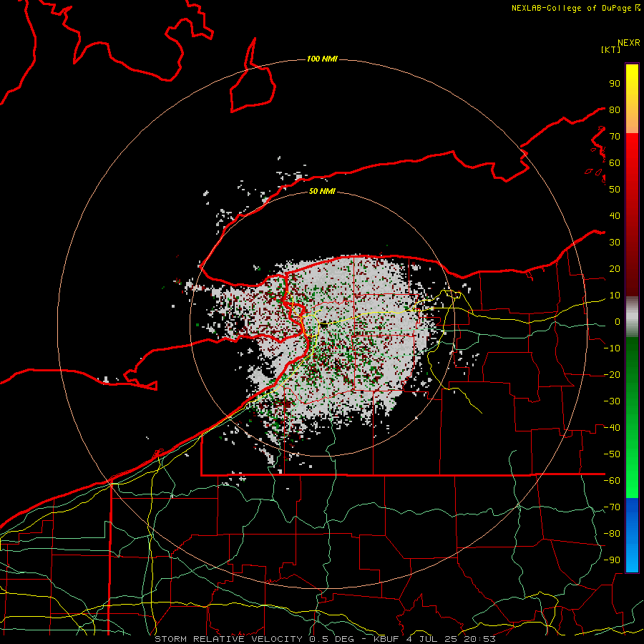Click the 0.5 DEG elevation text
Viewport: 644px width, 644px height.
pos(333,639)
